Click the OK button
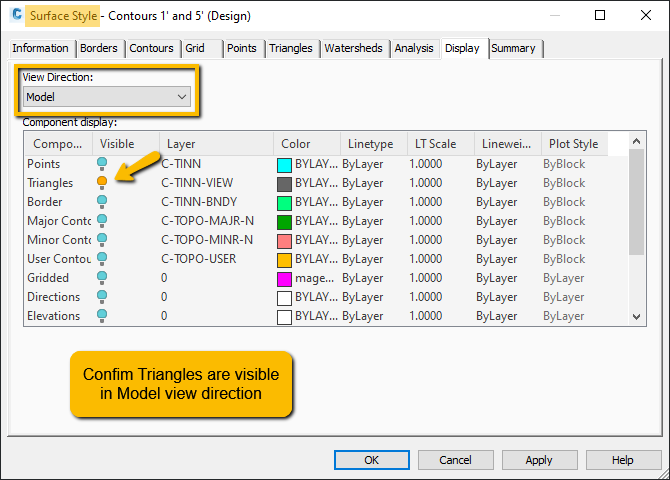670x480 pixels. click(372, 460)
